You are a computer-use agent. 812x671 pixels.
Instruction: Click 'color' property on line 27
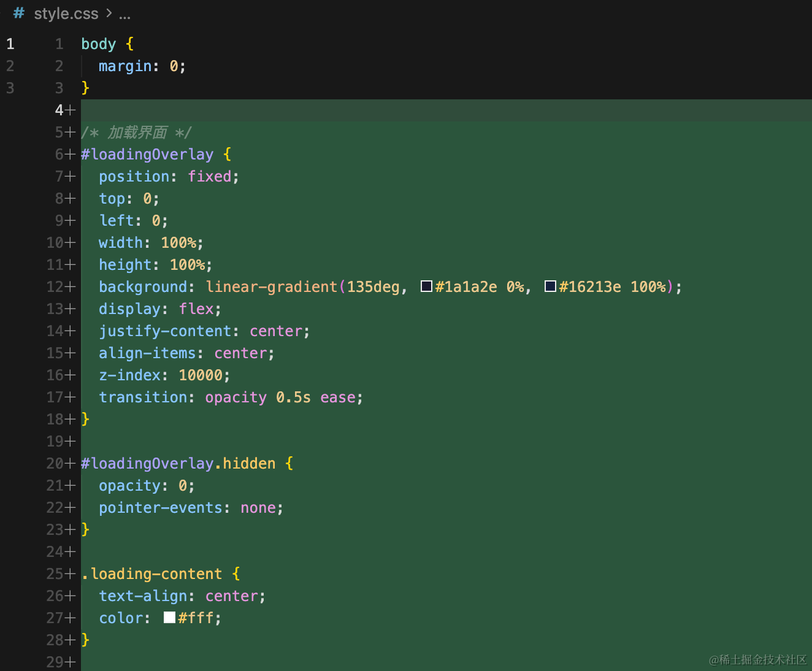click(x=121, y=618)
